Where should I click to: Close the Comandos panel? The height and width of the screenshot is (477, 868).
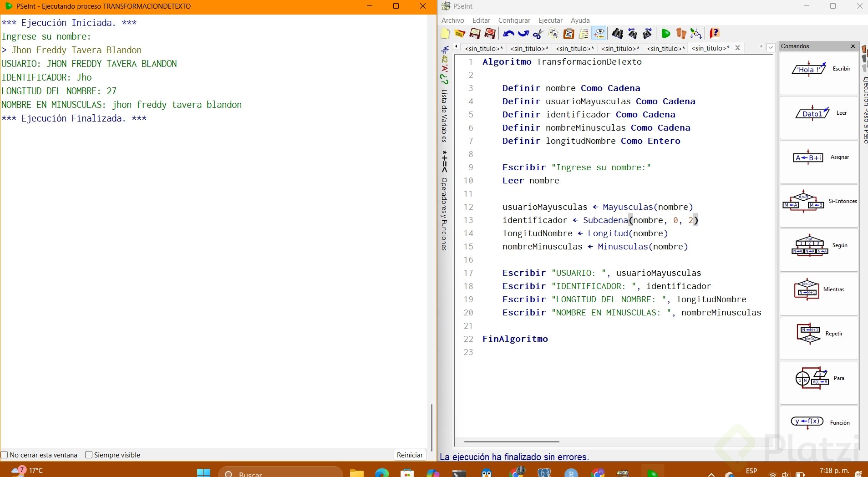[x=853, y=46]
